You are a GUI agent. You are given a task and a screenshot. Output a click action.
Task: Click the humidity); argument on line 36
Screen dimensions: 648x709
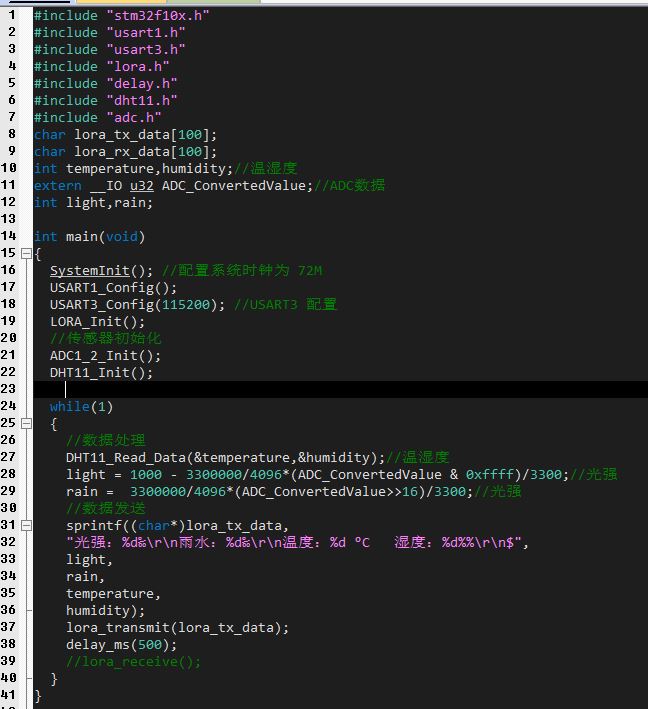(x=105, y=611)
